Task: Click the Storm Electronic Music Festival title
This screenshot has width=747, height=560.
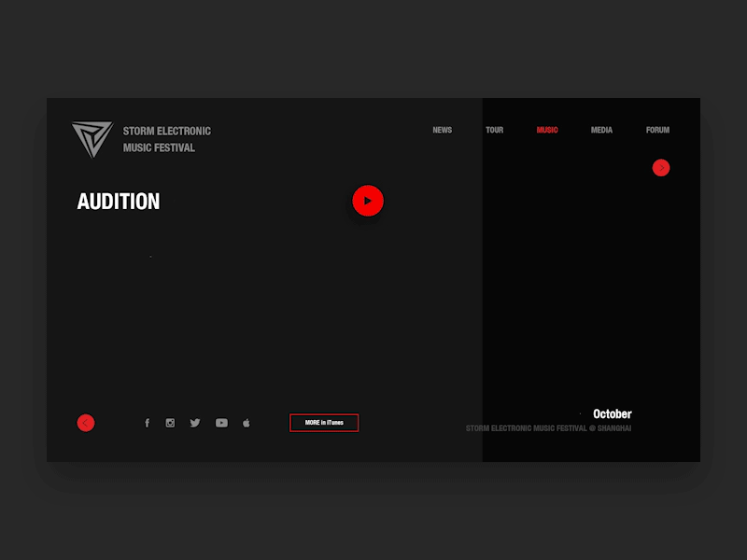Action: [x=167, y=139]
